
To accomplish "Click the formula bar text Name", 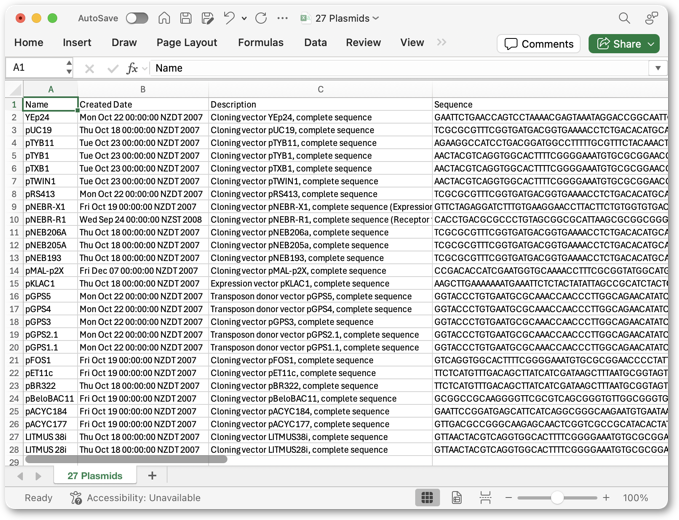I will (169, 68).
